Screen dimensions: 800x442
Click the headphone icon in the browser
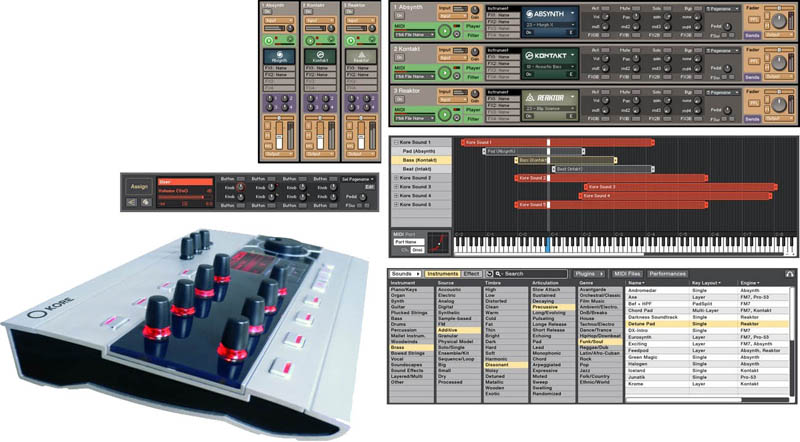click(x=789, y=274)
